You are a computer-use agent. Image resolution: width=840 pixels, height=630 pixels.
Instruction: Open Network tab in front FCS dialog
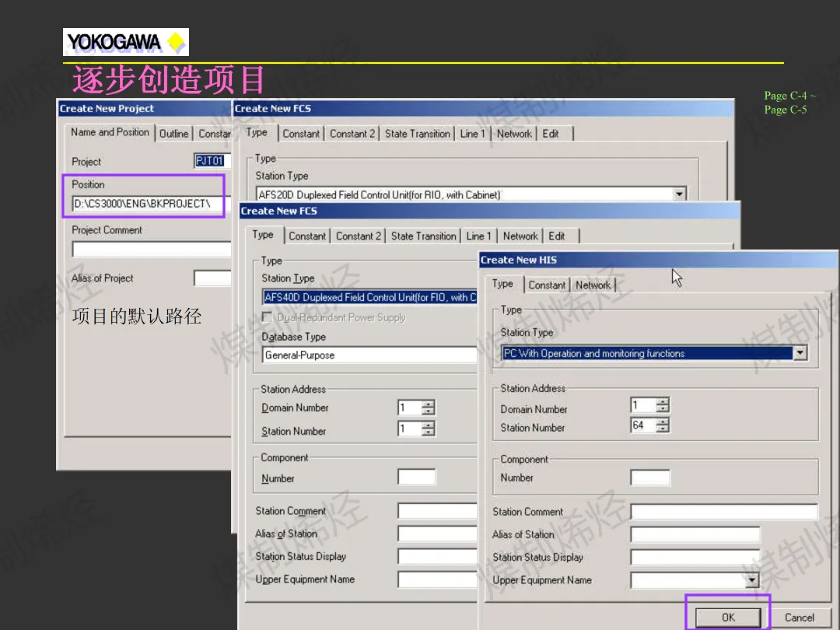(x=520, y=236)
